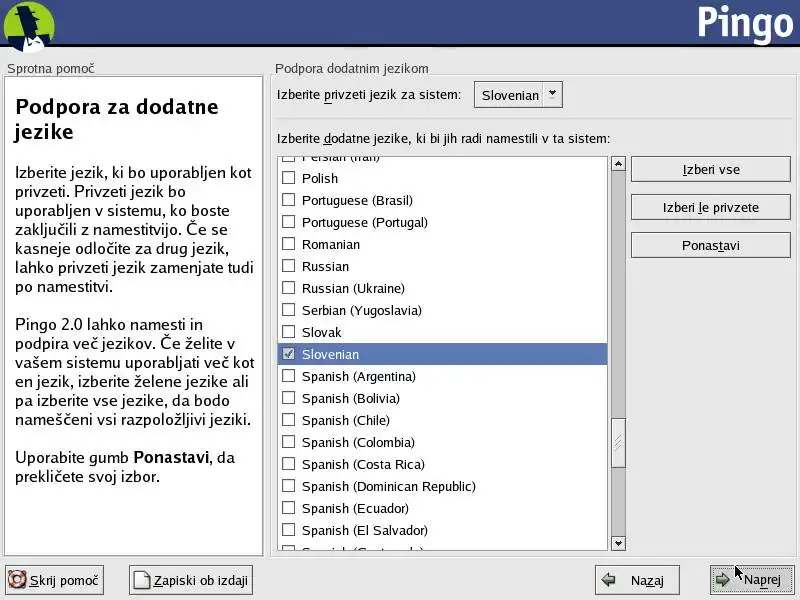This screenshot has height=600, width=800.
Task: Toggle Spanish (Chile) checkbox
Action: [288, 420]
